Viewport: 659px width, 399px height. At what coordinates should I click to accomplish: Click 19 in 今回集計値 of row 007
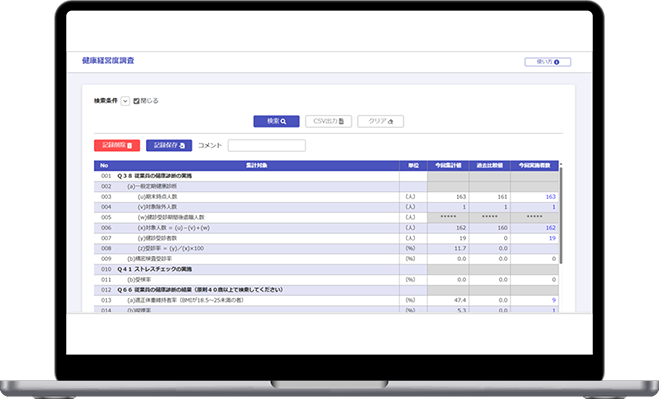(462, 238)
